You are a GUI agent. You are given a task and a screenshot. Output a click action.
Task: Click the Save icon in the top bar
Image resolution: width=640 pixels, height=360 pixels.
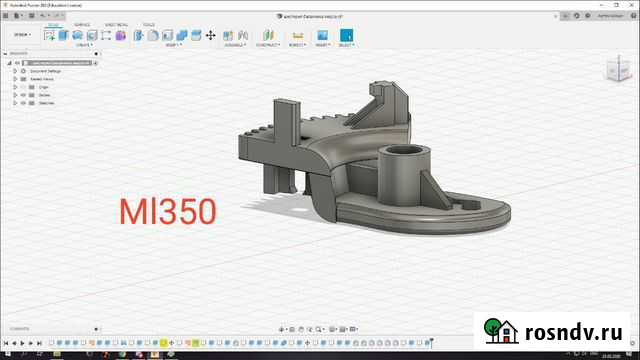click(31, 16)
